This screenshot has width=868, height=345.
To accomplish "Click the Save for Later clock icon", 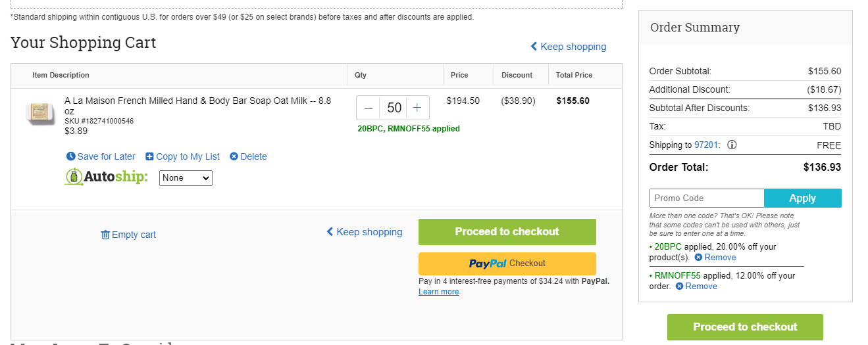I will 71,156.
